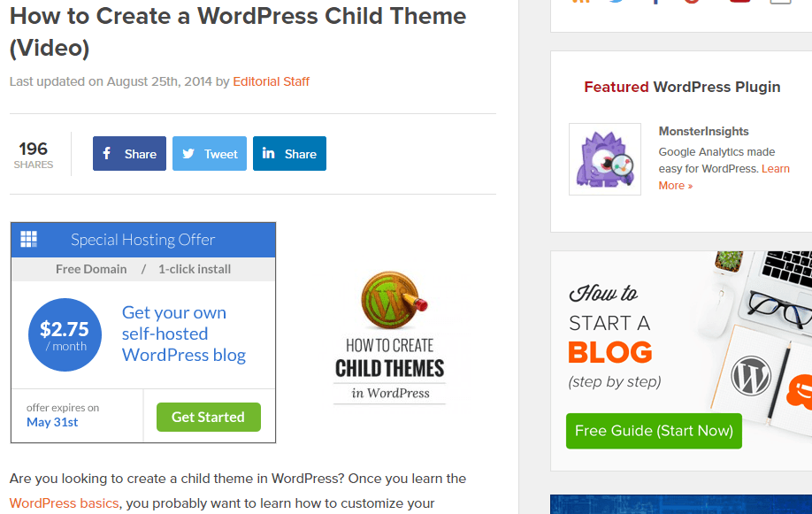Click the Twitter Tweet button
812x514 pixels.
[x=210, y=154]
